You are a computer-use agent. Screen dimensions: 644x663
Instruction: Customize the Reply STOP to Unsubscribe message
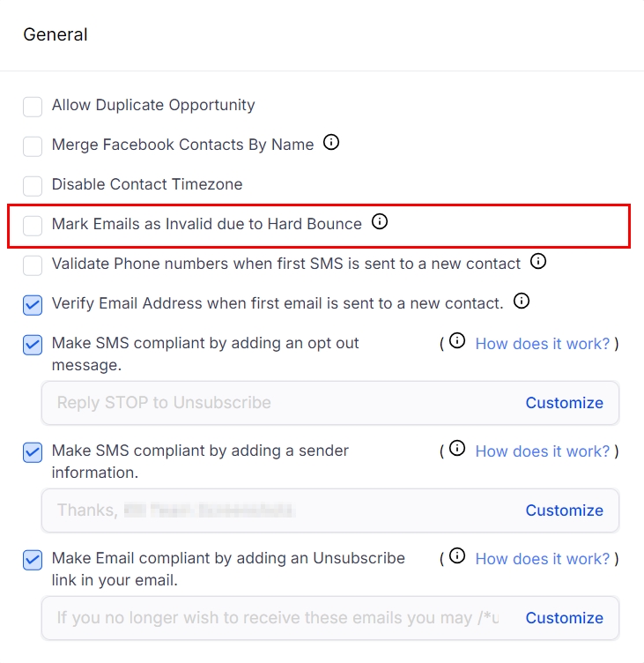(x=564, y=403)
